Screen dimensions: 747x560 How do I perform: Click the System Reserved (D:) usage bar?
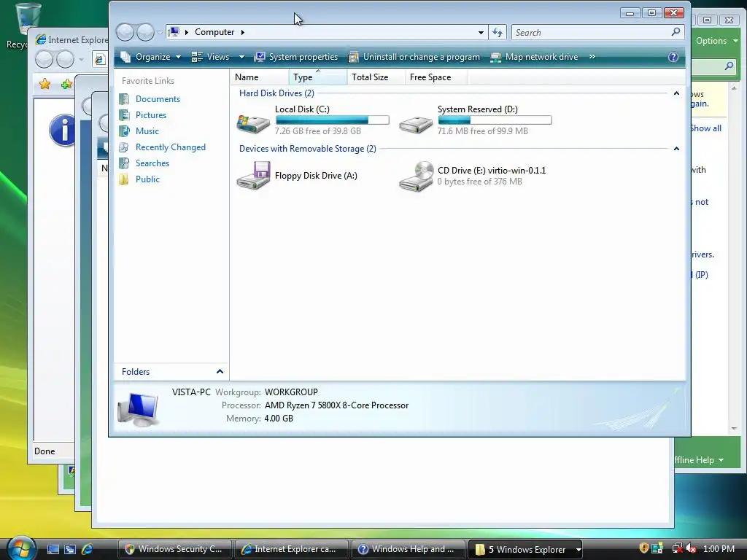[x=495, y=120]
